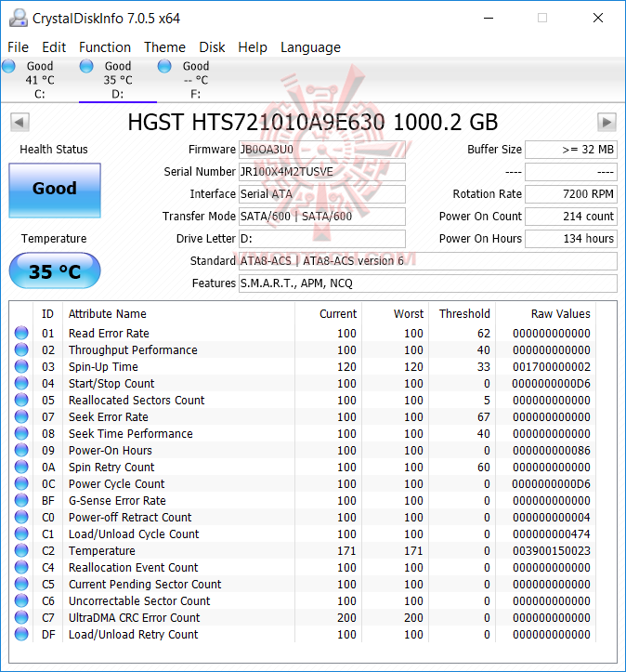Screen dimensions: 626x672
Task: Open the Theme menu
Action: point(164,47)
